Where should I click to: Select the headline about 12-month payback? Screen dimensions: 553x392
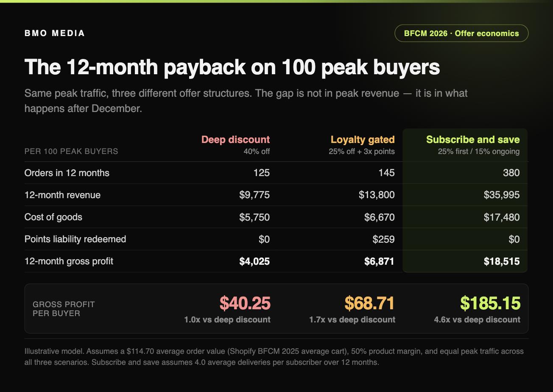coord(232,67)
